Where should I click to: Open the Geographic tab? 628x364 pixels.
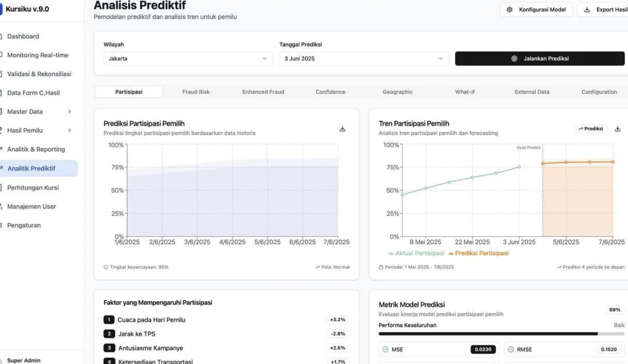(x=397, y=92)
